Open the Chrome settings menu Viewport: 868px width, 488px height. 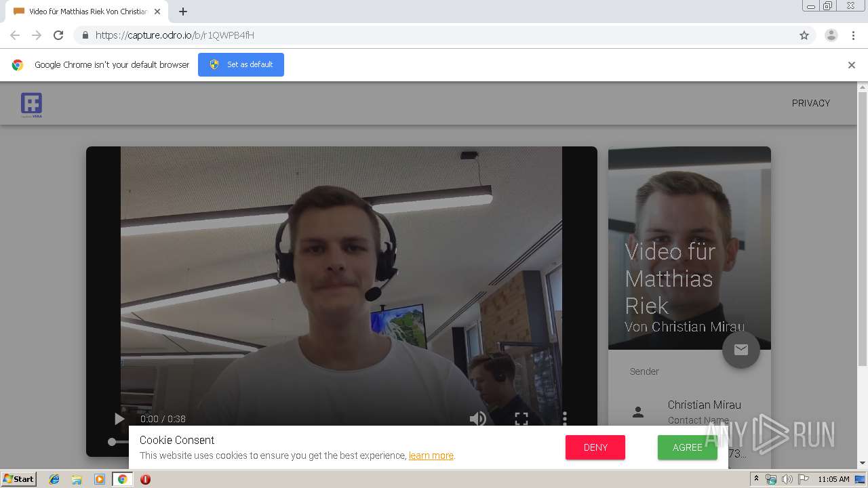(x=853, y=35)
